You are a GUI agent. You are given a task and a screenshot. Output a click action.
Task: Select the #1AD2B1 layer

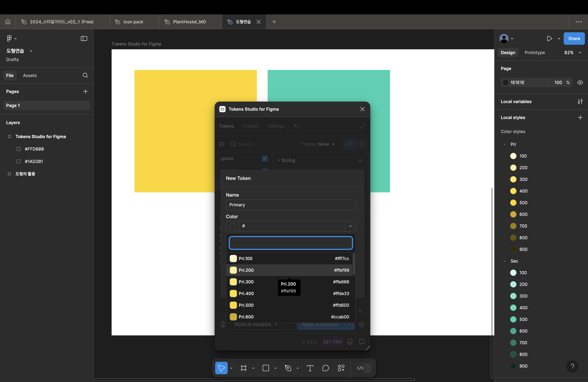34,161
